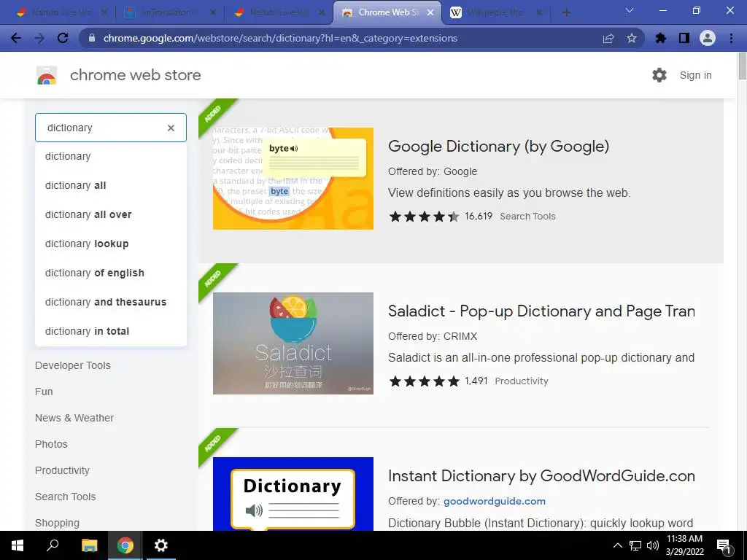Click the Productivity tag under Saladict

point(521,381)
